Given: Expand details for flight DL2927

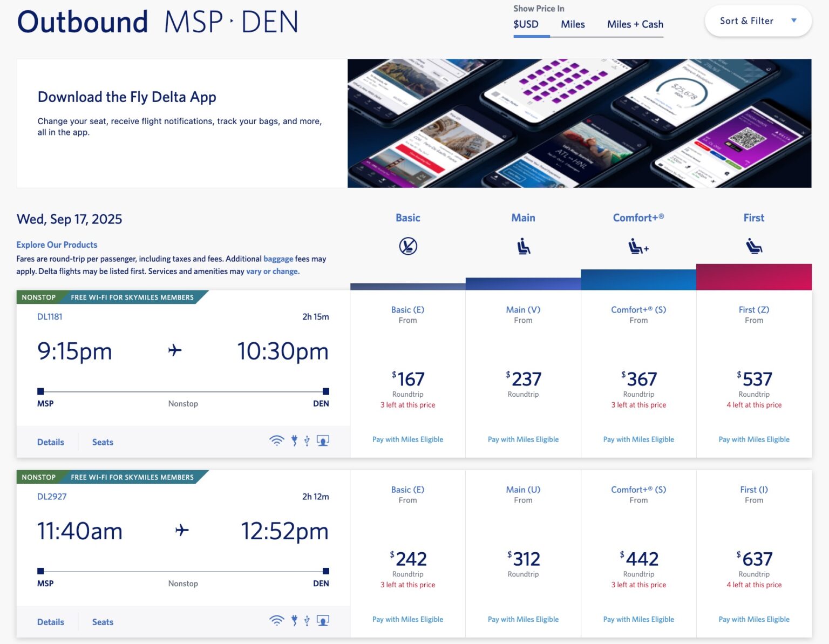Looking at the screenshot, I should pyautogui.click(x=50, y=621).
